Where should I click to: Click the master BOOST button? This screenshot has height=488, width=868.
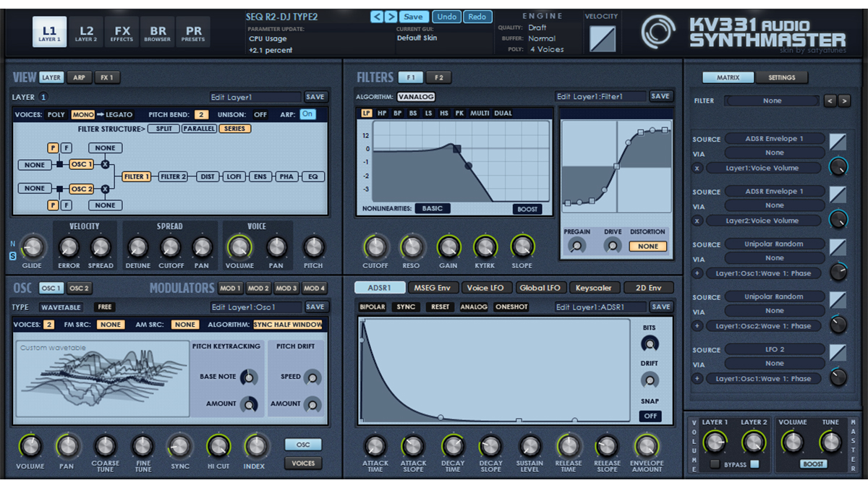pyautogui.click(x=813, y=464)
